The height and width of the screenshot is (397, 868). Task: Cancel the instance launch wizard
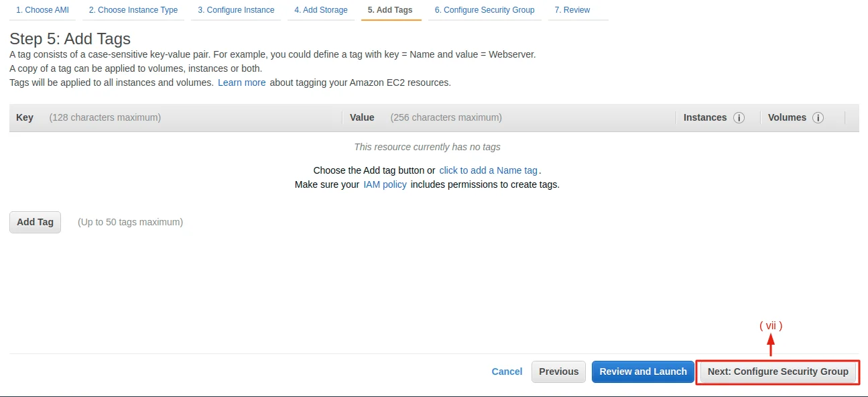[x=507, y=372]
